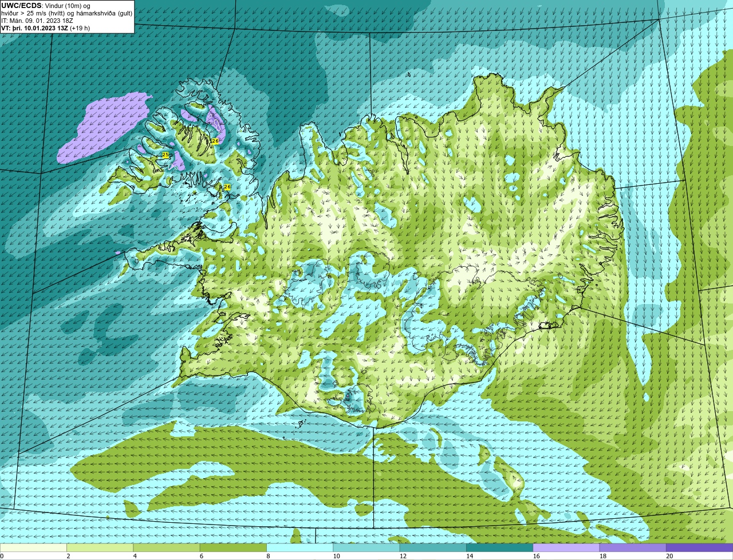Image resolution: width=733 pixels, height=560 pixels.
Task: Click the scale tick label 2
Action: (x=68, y=556)
